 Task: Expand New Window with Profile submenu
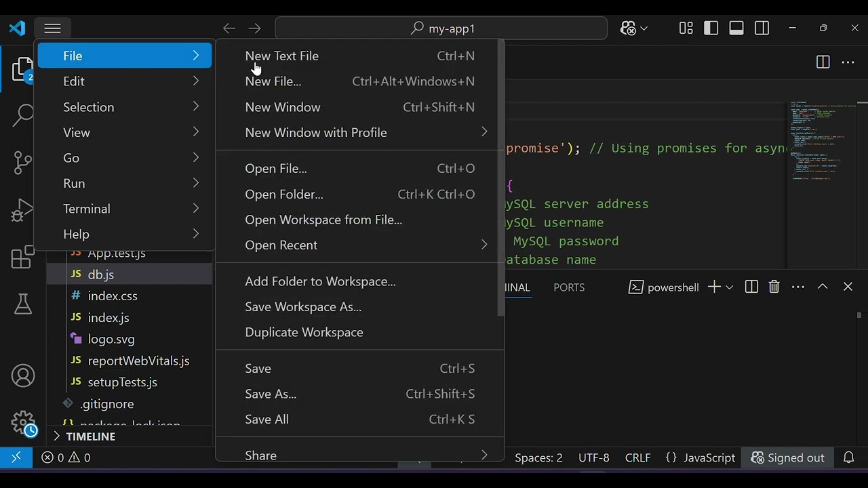pyautogui.click(x=359, y=133)
